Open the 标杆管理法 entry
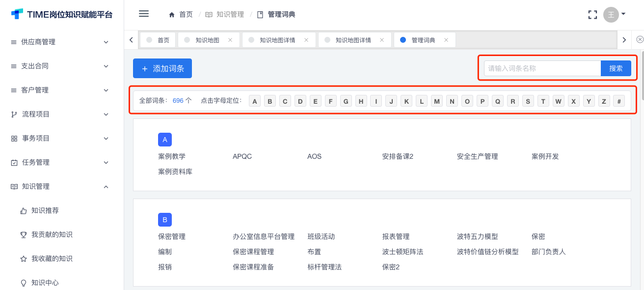 tap(324, 267)
